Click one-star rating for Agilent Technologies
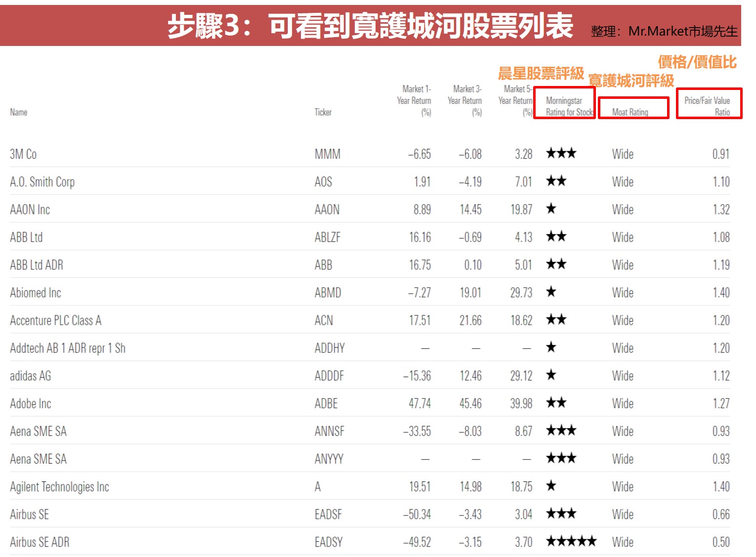 tap(551, 485)
